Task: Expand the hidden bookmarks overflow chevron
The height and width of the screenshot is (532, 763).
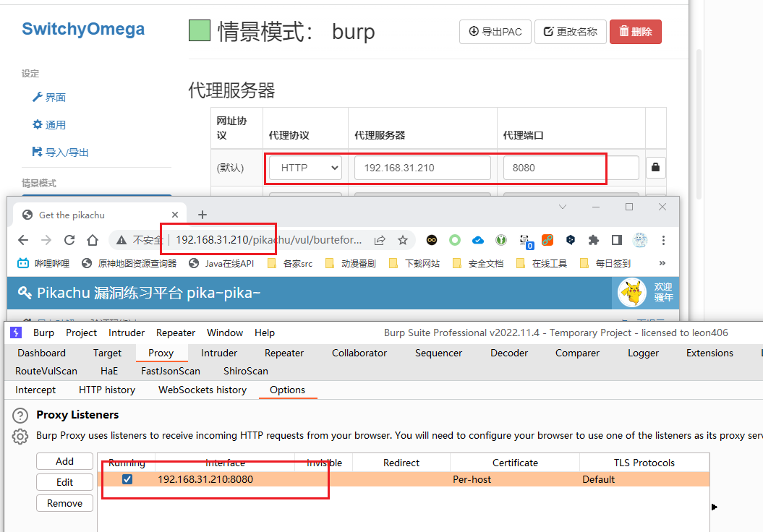Action: pyautogui.click(x=662, y=263)
